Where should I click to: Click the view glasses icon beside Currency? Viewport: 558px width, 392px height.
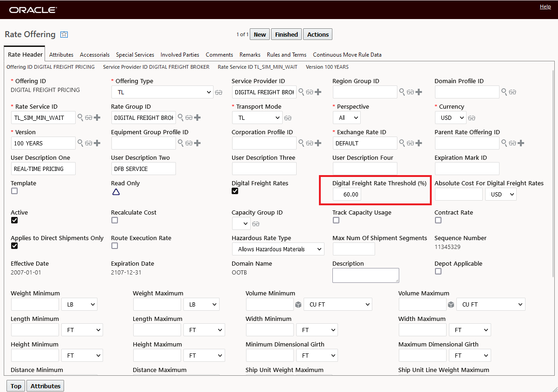point(472,118)
